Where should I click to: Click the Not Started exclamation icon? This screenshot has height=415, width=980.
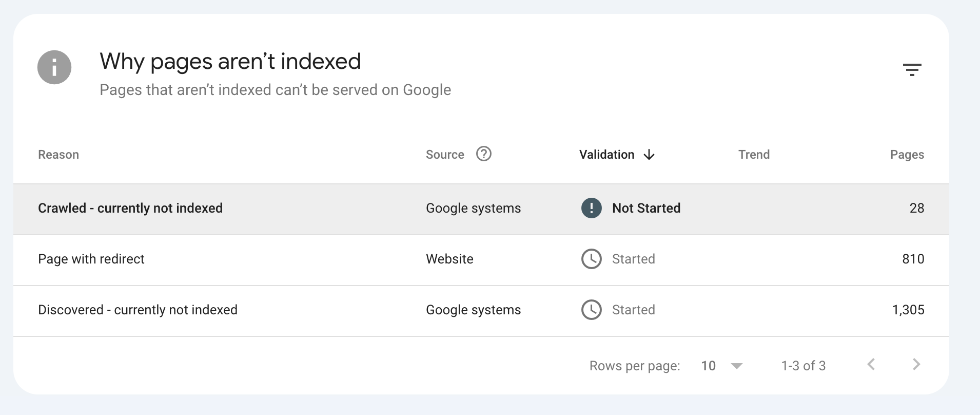coord(591,208)
